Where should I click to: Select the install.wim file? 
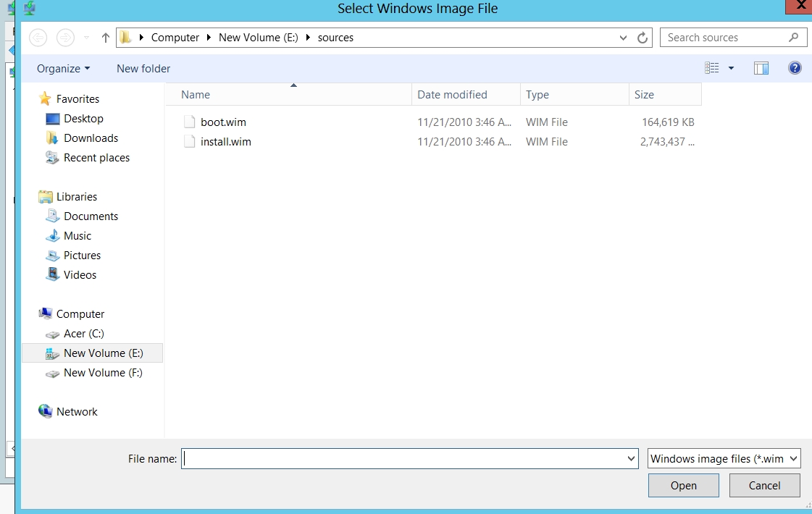point(226,142)
